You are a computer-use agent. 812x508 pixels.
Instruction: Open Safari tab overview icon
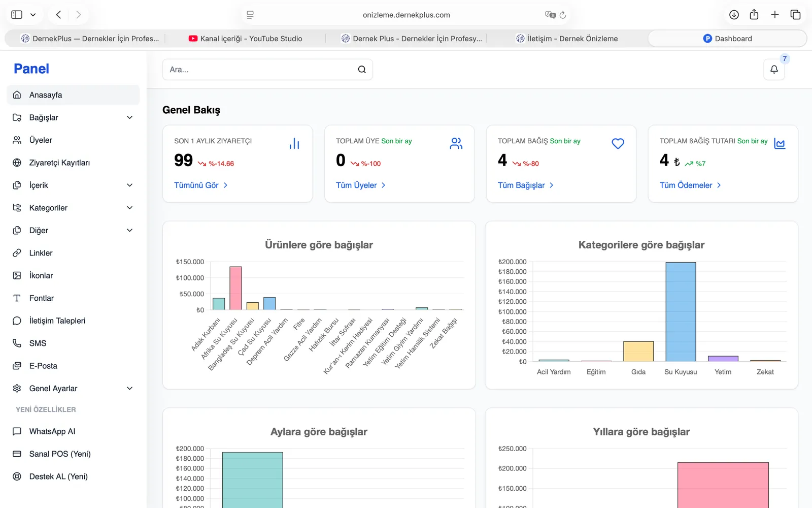(x=795, y=15)
